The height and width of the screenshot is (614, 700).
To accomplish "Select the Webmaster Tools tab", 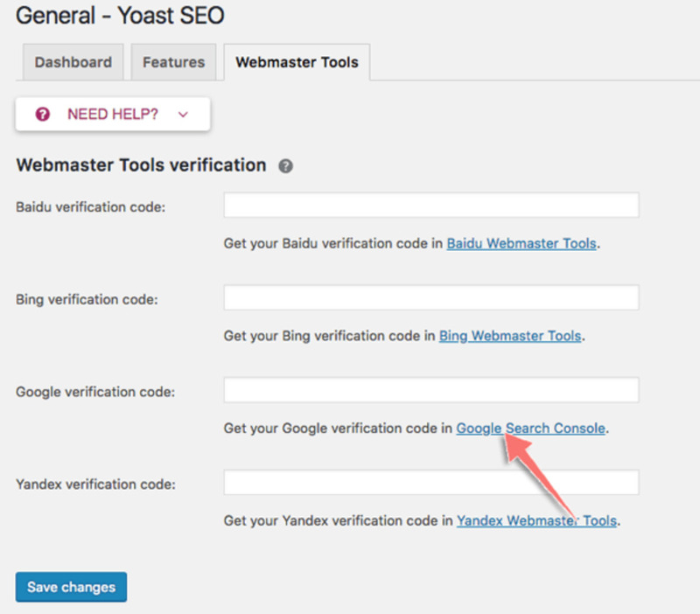I will point(297,62).
